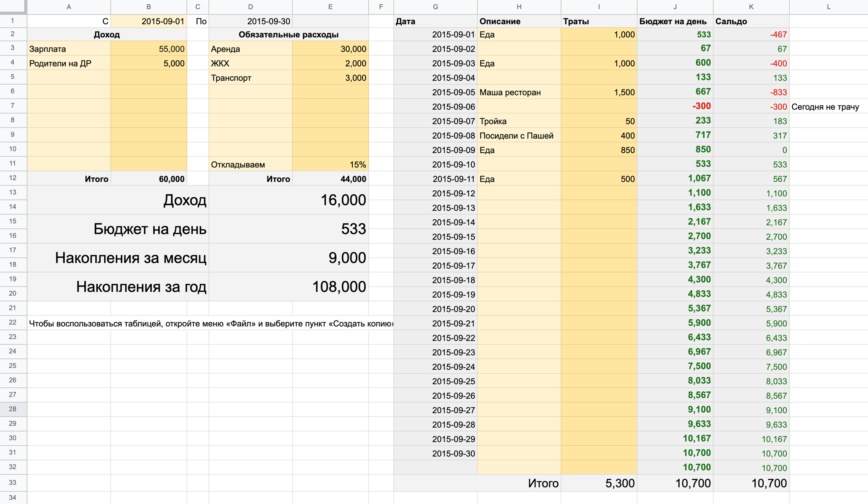Viewport: 868px width, 504px height.
Task: Select the Родители на ДР cell
Action: point(69,63)
